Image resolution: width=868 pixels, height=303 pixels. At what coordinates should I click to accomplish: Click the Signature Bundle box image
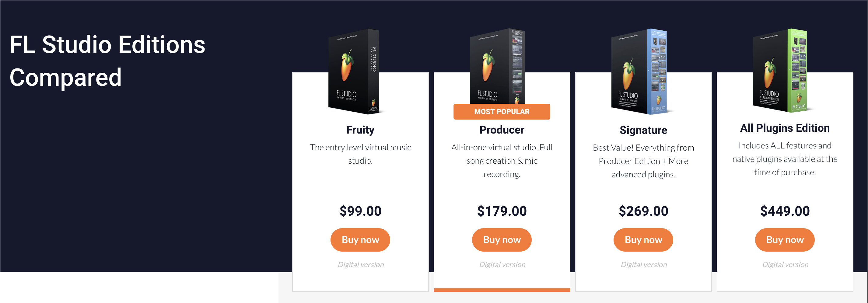(x=639, y=71)
